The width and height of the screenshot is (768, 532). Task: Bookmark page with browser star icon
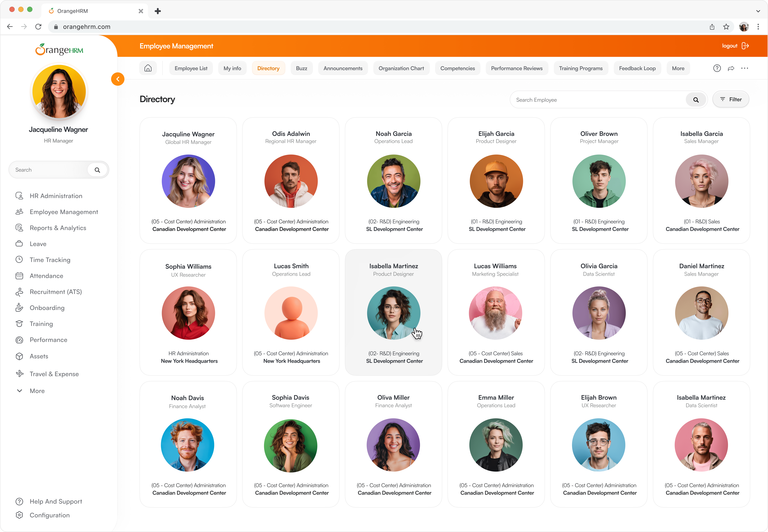click(726, 27)
